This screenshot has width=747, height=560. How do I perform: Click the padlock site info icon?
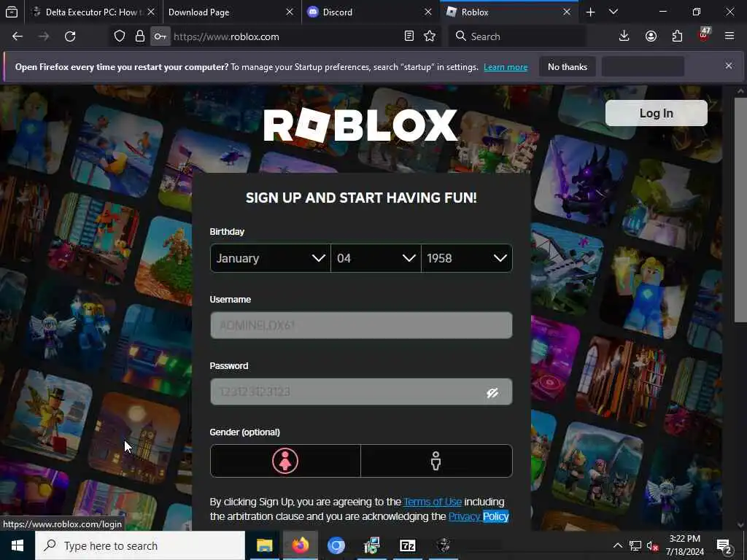click(x=139, y=36)
